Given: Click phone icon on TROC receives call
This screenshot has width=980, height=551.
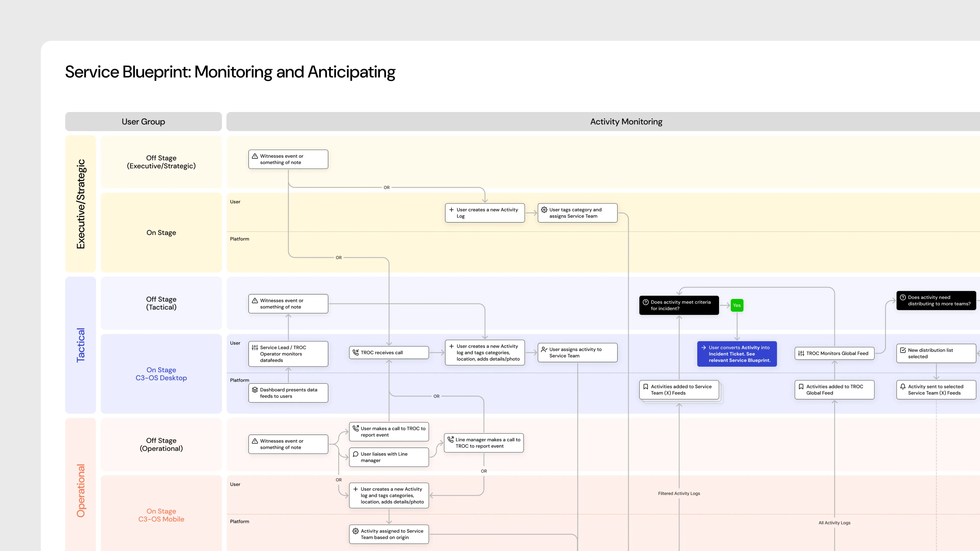Looking at the screenshot, I should [x=355, y=353].
